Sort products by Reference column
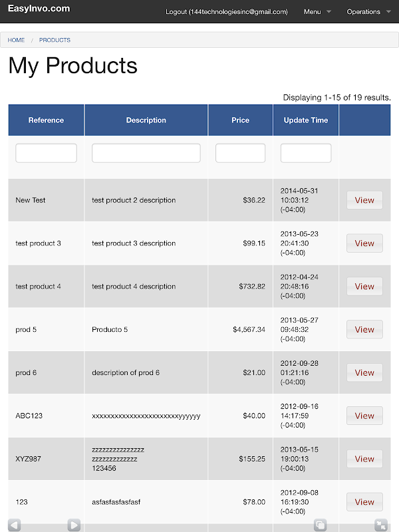 pyautogui.click(x=46, y=120)
